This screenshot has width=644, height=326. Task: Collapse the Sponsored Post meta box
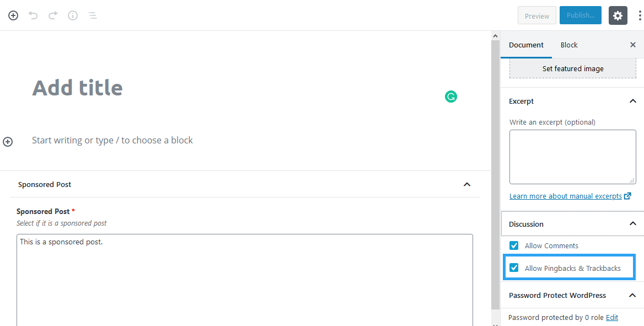coord(467,185)
